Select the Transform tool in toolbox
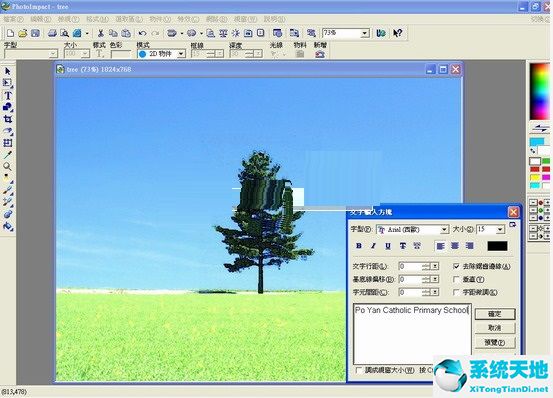Screen dimensions: 553x398 click(x=7, y=143)
